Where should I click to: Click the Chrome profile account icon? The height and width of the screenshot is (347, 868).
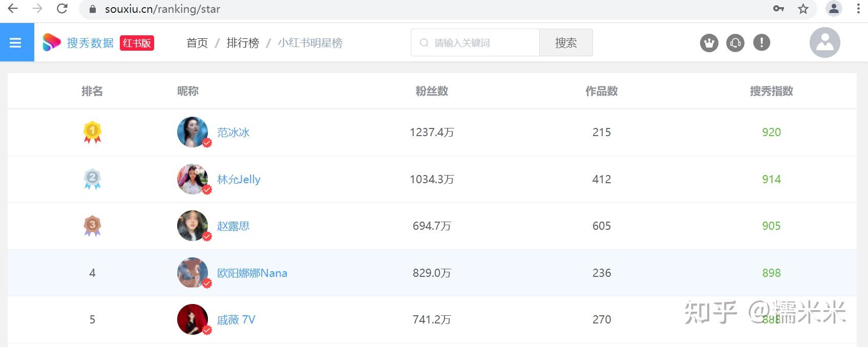[x=834, y=9]
